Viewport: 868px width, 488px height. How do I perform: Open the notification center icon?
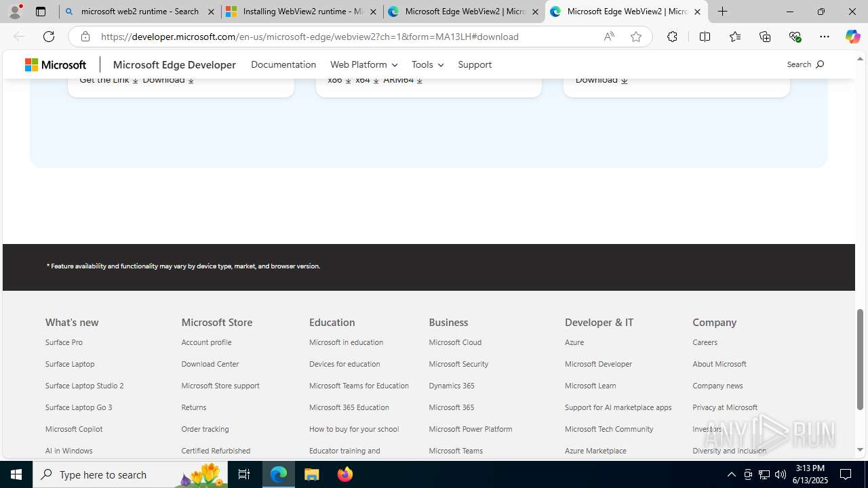point(846,474)
